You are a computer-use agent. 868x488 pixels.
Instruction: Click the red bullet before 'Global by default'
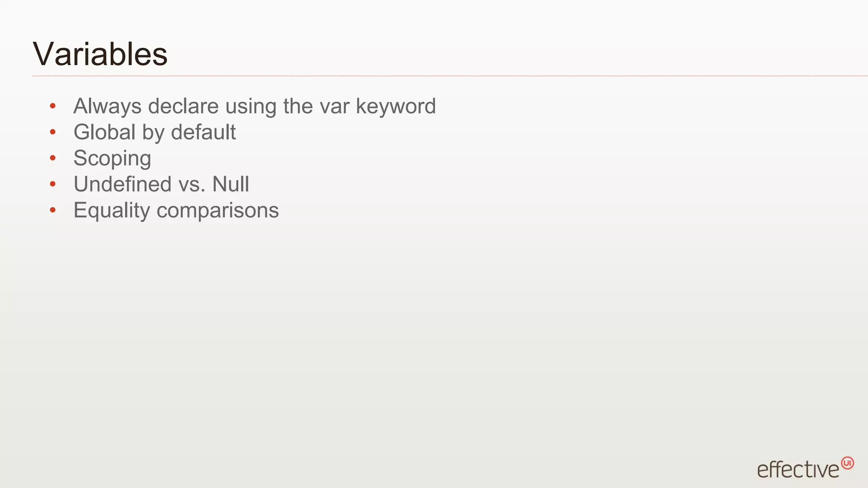click(53, 132)
